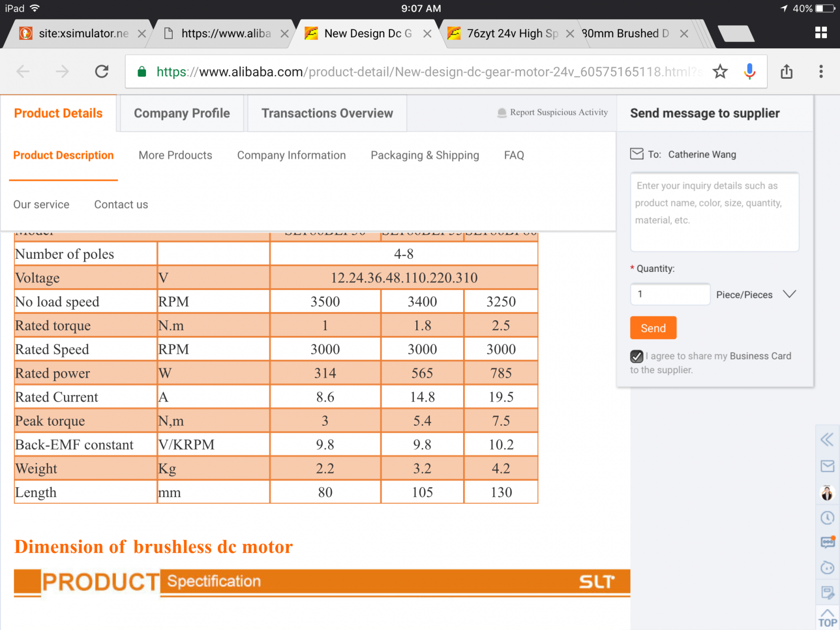
Task: Select the Product Description section tab
Action: [x=64, y=155]
